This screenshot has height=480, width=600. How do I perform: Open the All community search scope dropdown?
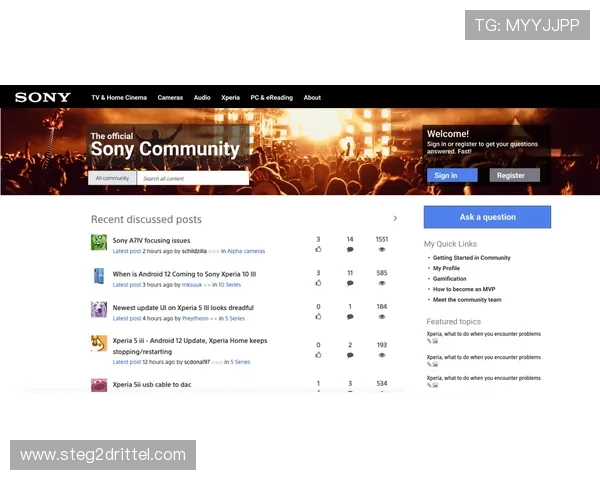coord(112,178)
